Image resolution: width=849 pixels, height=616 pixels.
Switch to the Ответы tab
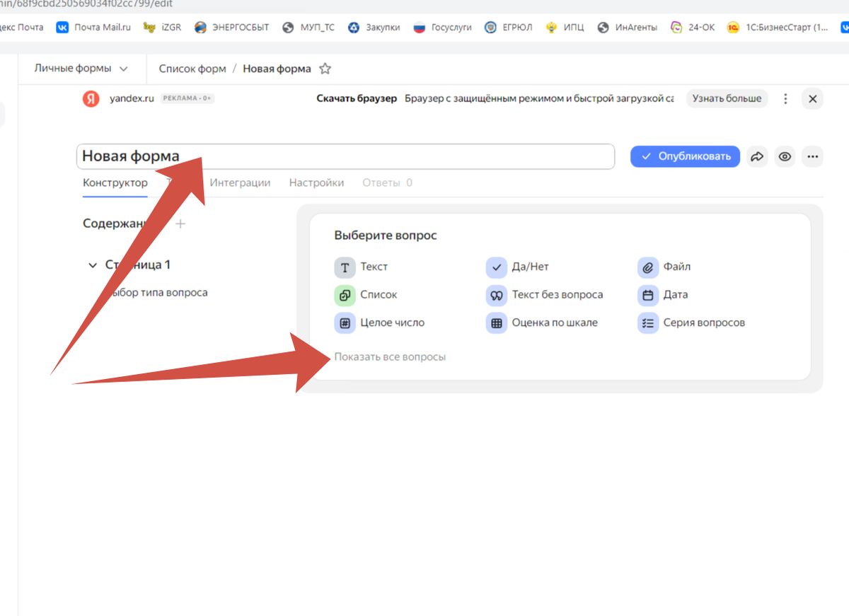(387, 182)
